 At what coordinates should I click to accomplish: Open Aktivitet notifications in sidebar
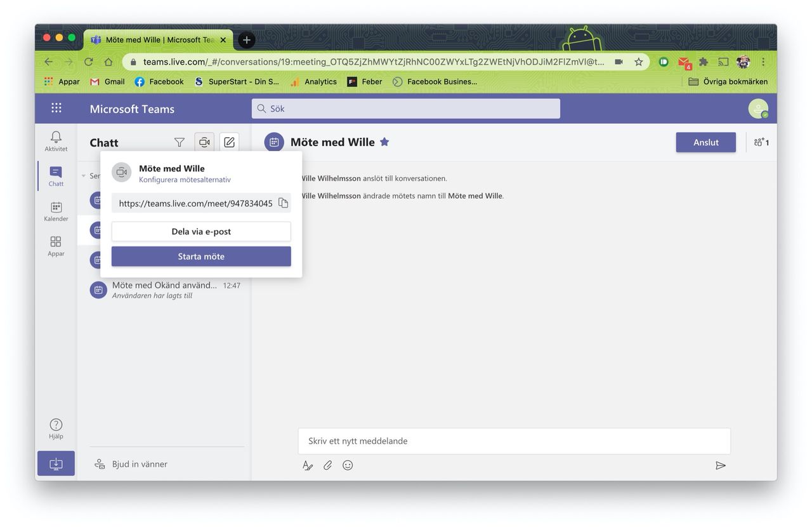coord(56,141)
